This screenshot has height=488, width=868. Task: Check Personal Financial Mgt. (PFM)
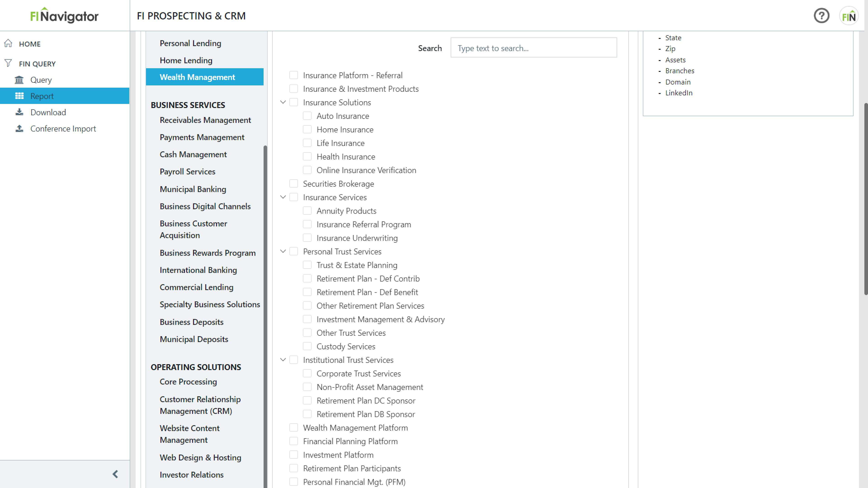[293, 482]
